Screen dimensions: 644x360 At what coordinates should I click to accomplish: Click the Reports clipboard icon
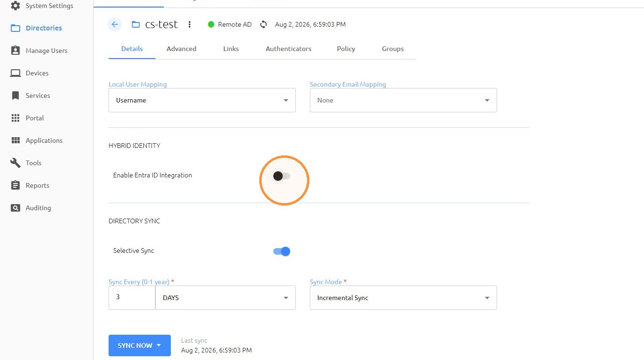15,185
